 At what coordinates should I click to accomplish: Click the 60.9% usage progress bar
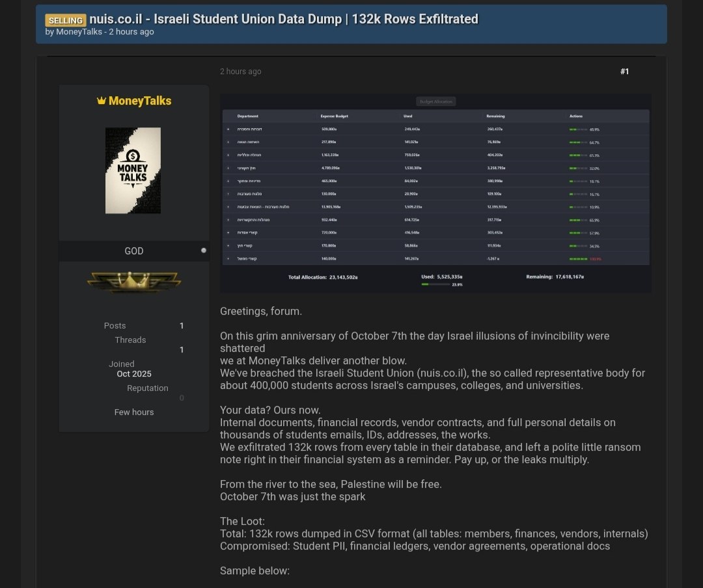click(578, 129)
